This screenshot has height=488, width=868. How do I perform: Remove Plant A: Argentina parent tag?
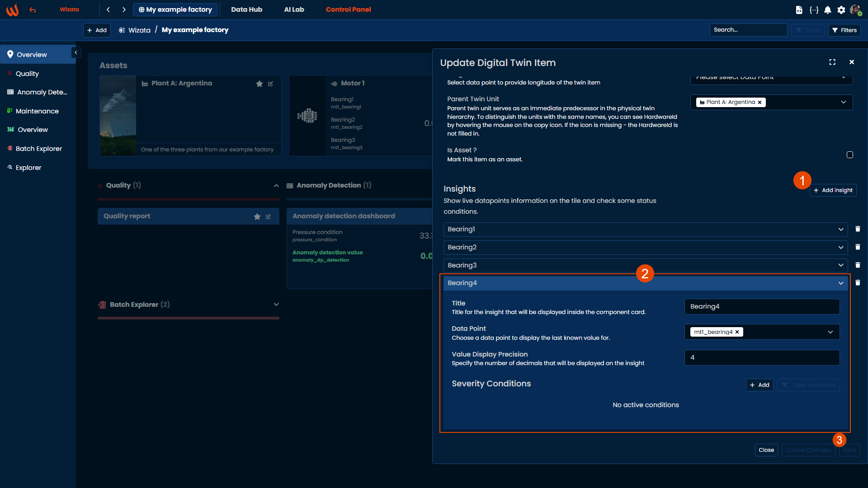click(x=760, y=103)
